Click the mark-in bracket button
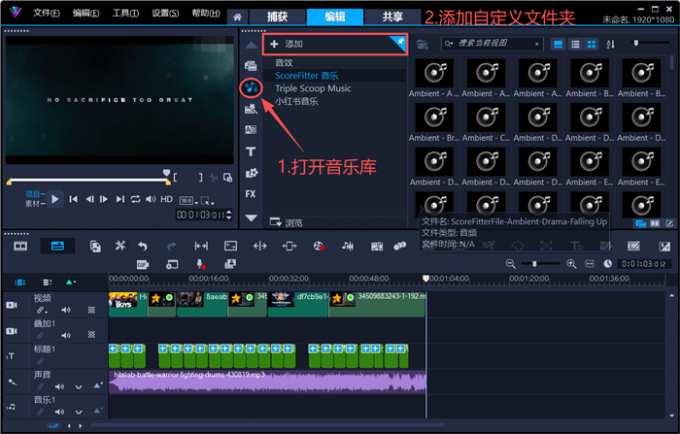680x434 pixels. click(175, 177)
